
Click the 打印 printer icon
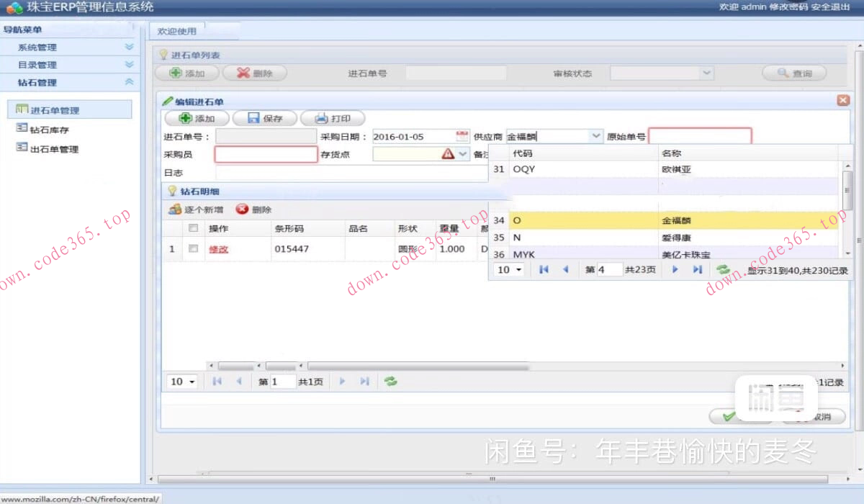[x=321, y=119]
